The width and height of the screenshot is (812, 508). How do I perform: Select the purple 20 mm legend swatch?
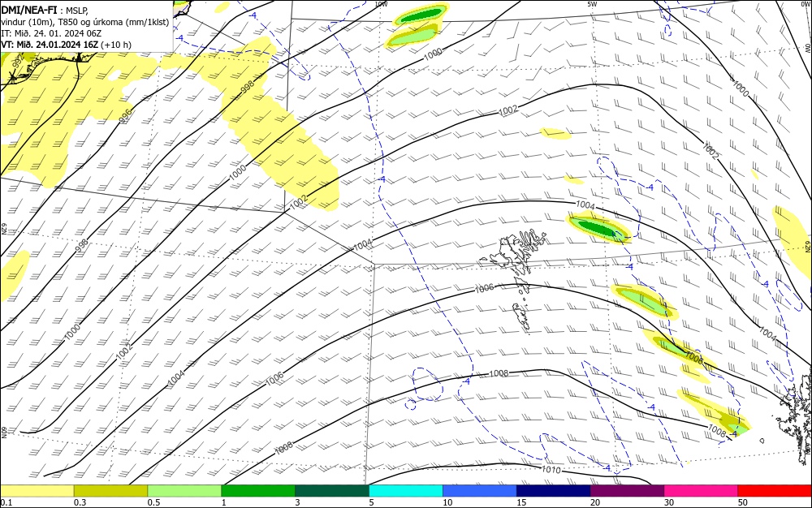coord(627,491)
